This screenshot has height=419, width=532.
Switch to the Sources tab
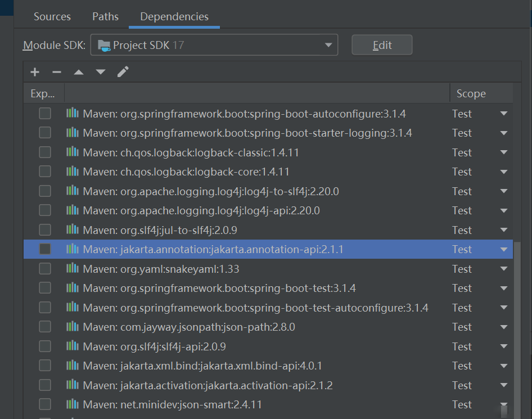[52, 16]
